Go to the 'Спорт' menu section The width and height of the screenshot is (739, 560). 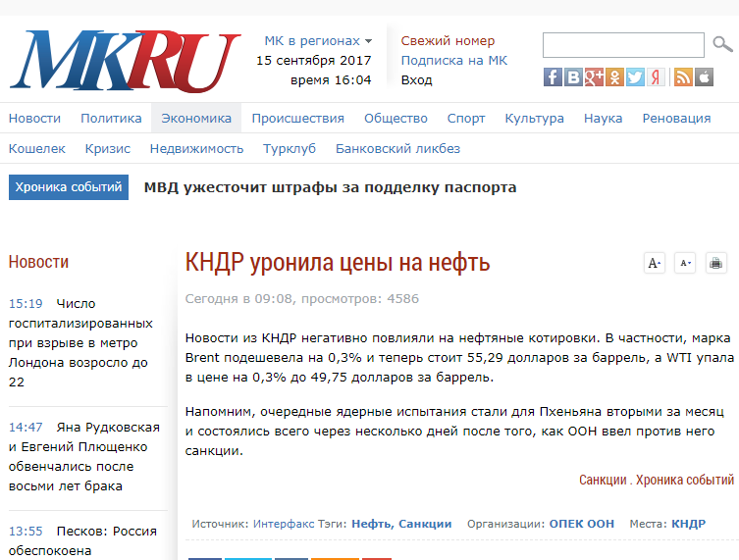(466, 118)
